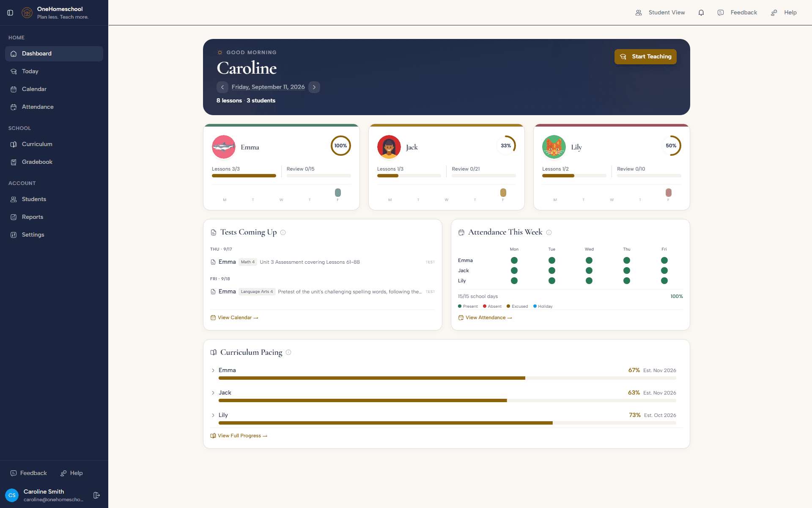Screen dimensions: 812x508
Task: Click the Math 4 subject tag
Action: (248, 262)
